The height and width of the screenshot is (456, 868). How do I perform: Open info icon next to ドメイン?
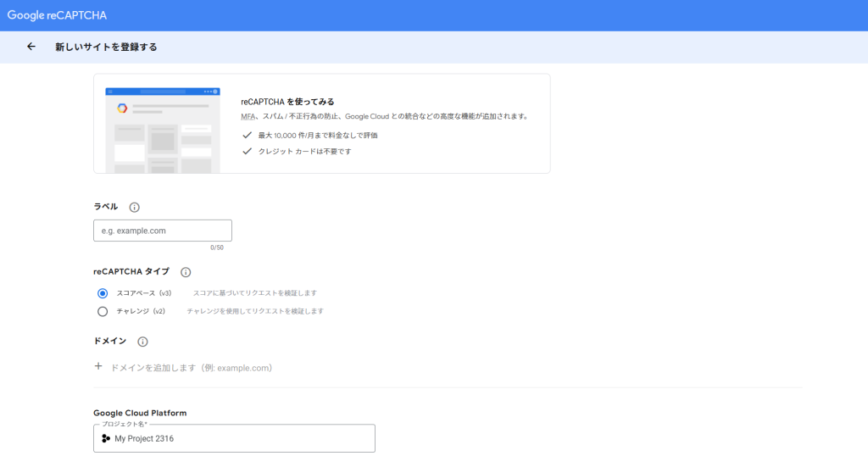tap(142, 342)
